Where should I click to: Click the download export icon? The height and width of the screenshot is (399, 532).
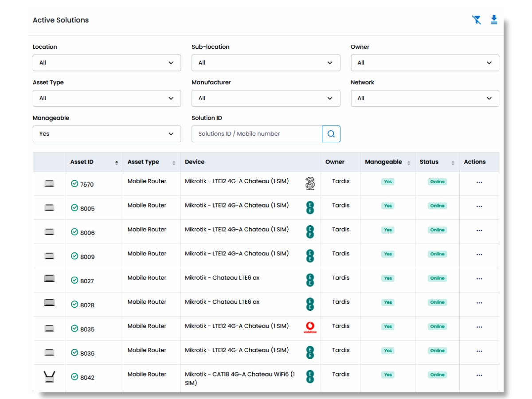point(494,20)
